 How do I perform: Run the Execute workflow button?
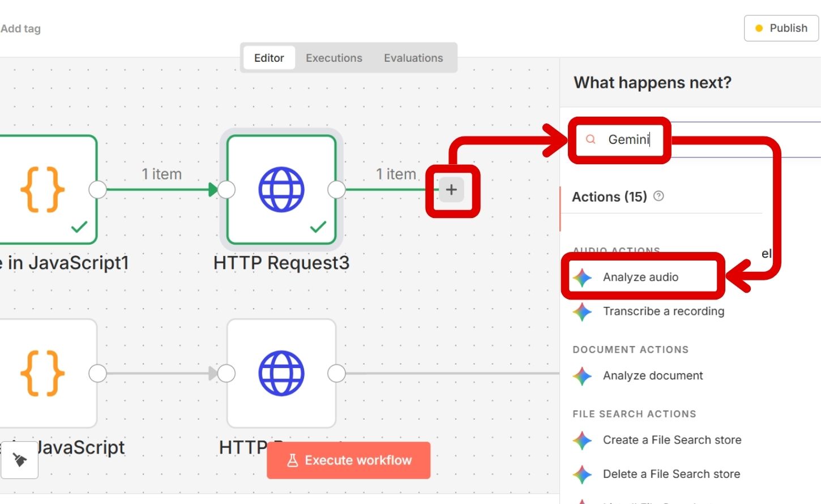(349, 460)
